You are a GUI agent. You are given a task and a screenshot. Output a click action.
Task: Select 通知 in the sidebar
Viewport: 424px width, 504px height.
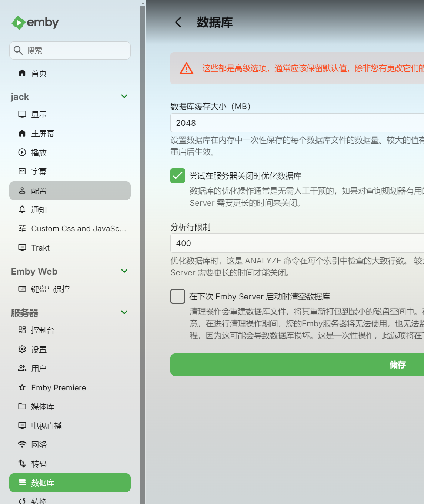tap(70, 209)
